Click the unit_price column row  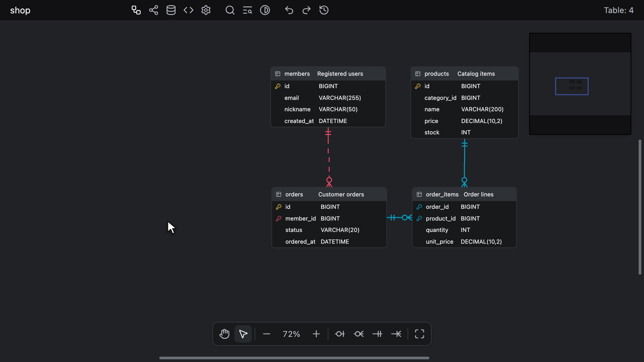(x=464, y=242)
